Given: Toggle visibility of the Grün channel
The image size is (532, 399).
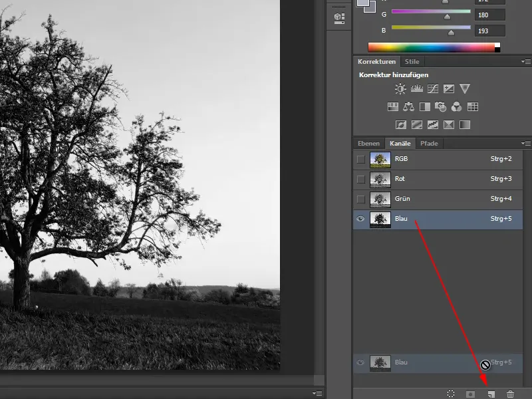Looking at the screenshot, I should coord(360,199).
